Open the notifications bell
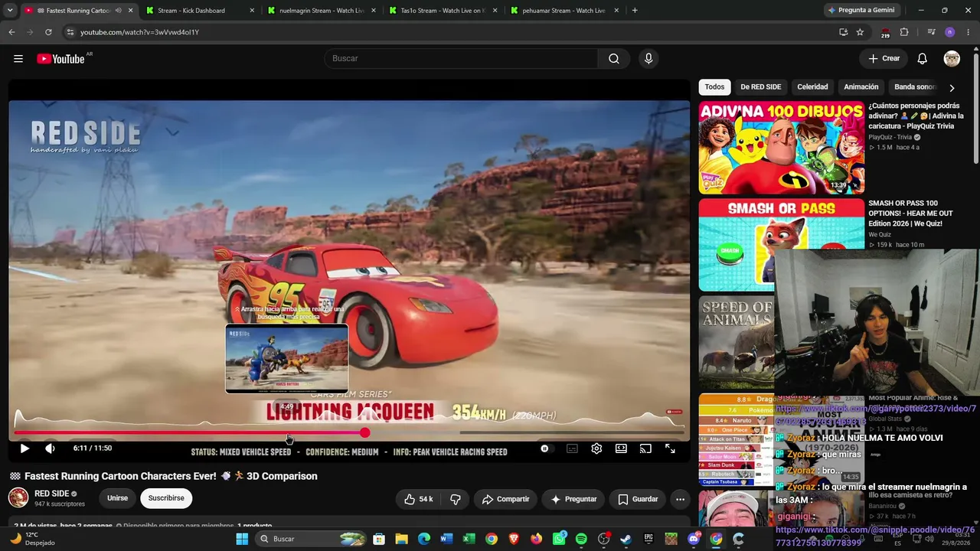Image resolution: width=980 pixels, height=551 pixels. (923, 59)
